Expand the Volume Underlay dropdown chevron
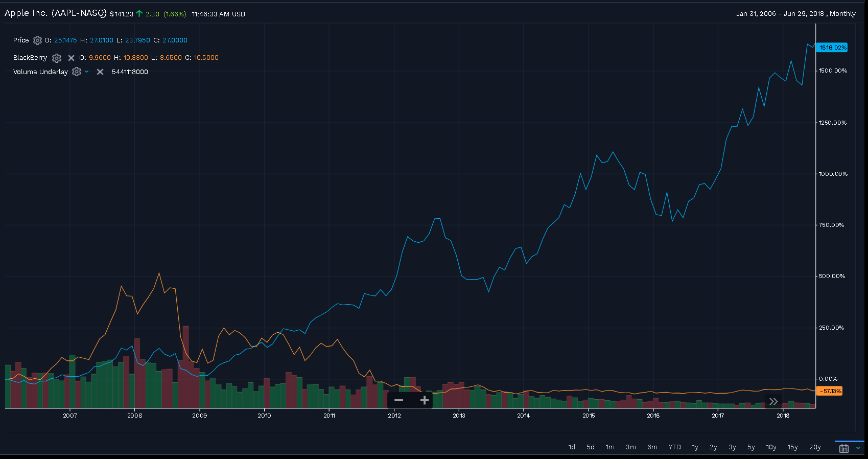The image size is (868, 459). [87, 72]
